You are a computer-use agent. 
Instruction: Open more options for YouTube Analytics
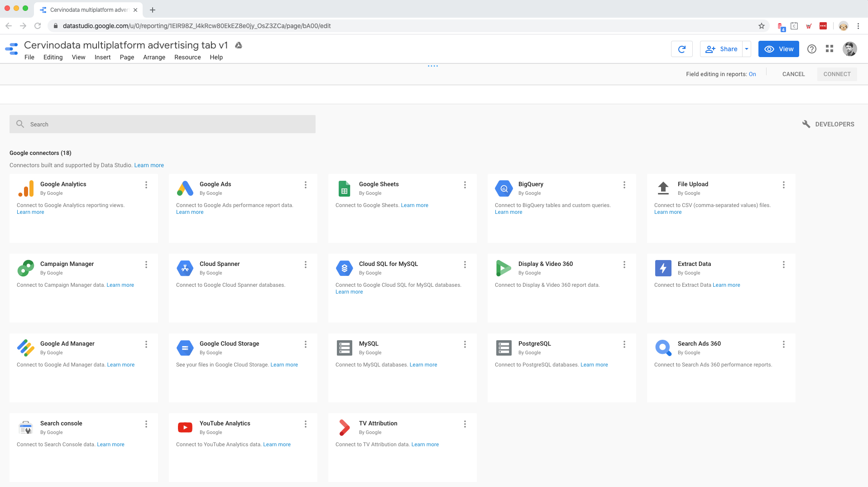click(x=306, y=424)
